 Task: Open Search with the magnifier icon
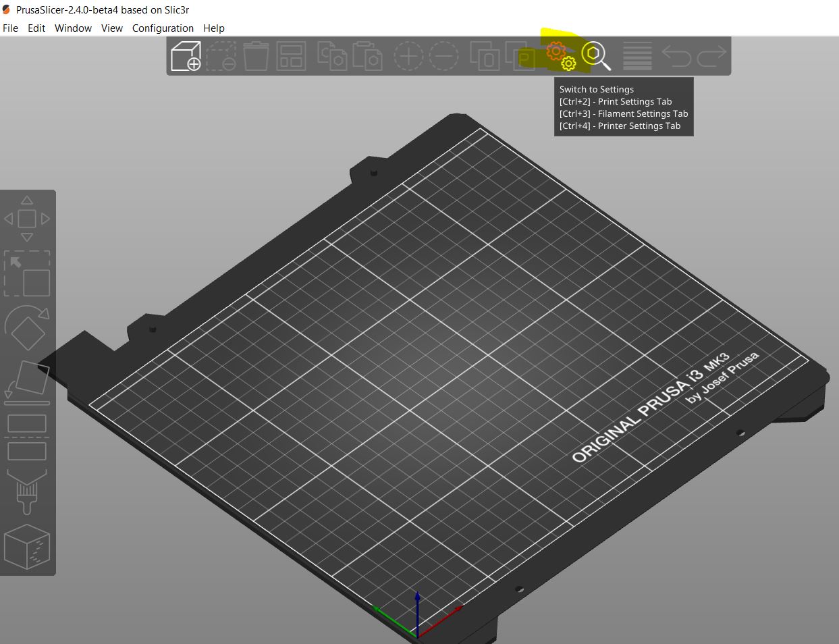[x=596, y=56]
